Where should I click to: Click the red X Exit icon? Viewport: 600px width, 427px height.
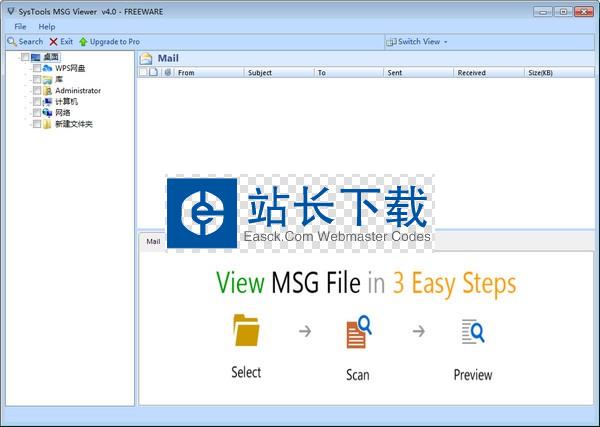(54, 42)
